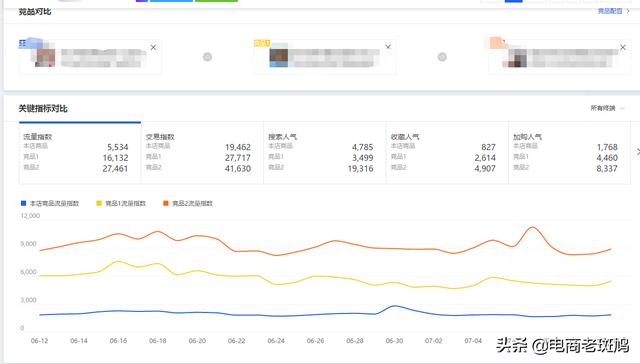640x364 pixels.
Task: Click the 19,462 transaction index value
Action: click(x=238, y=147)
